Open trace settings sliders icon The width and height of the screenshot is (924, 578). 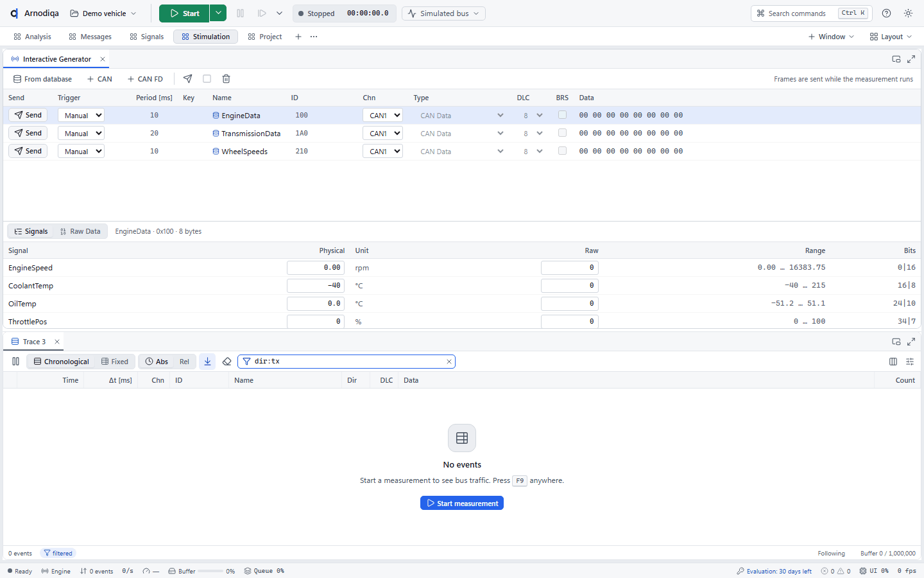[x=910, y=362]
